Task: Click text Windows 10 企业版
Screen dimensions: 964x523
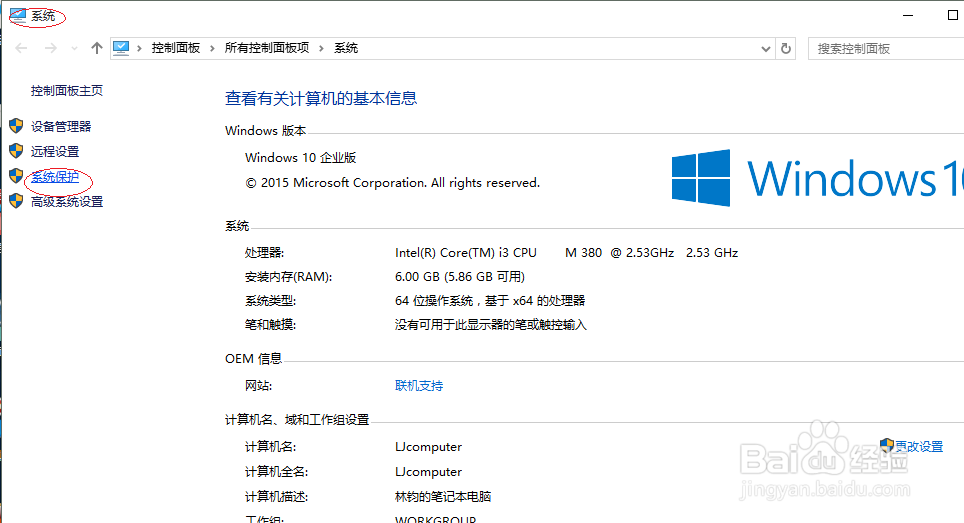Action: tap(301, 157)
